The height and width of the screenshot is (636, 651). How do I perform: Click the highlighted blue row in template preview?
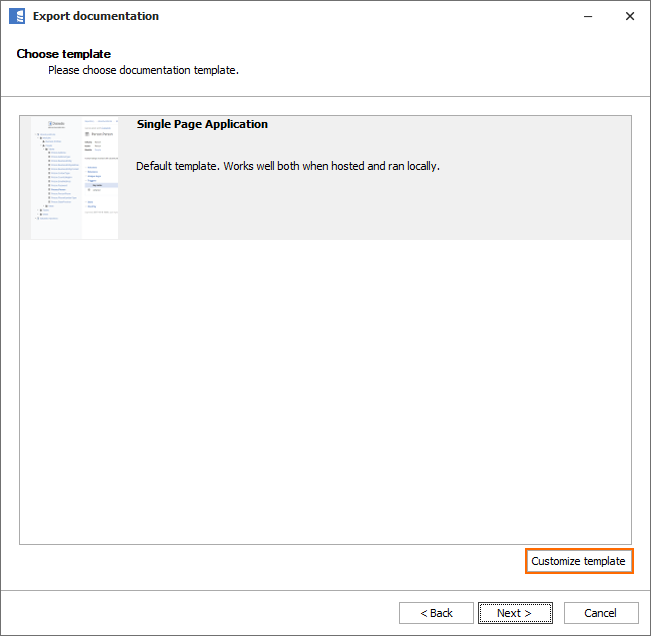(101, 185)
